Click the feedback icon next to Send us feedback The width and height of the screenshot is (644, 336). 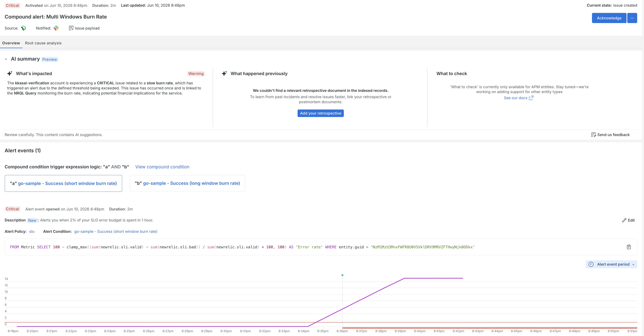coord(594,135)
